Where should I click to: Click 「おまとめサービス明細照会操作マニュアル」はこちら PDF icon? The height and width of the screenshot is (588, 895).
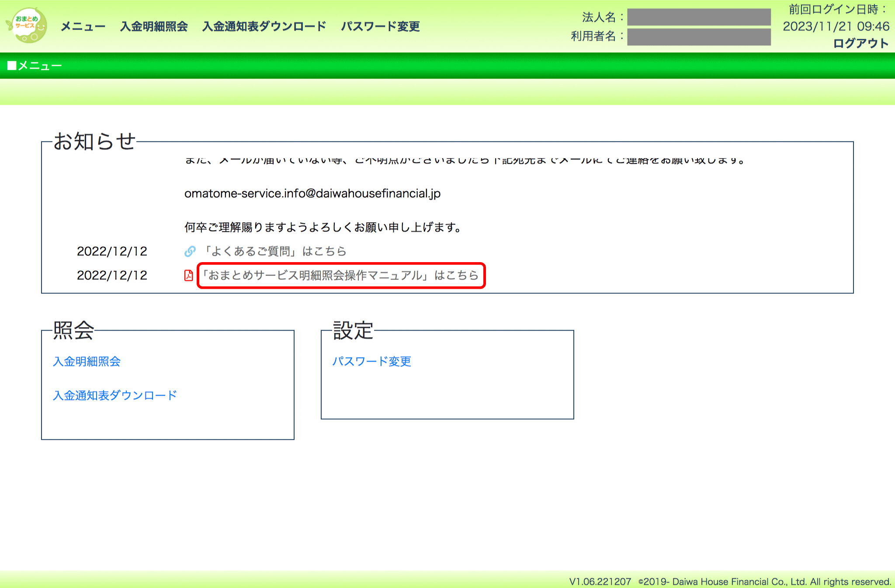pyautogui.click(x=187, y=276)
